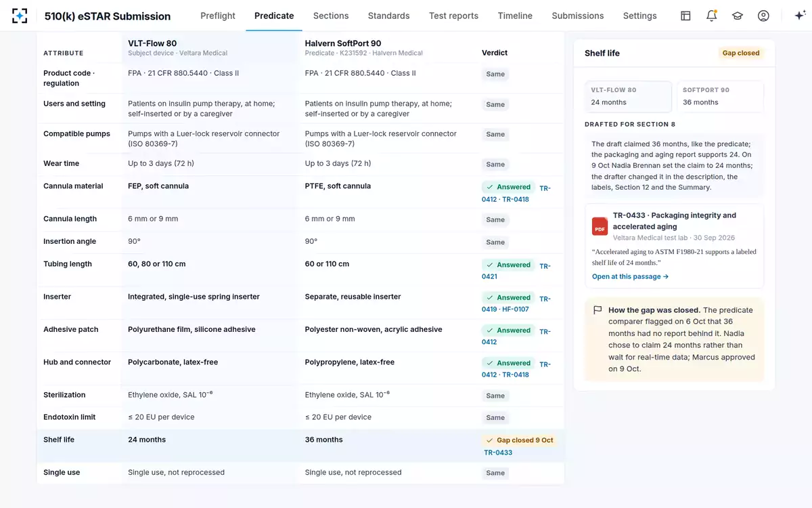Open notifications bell icon
812x508 pixels.
[x=711, y=16]
